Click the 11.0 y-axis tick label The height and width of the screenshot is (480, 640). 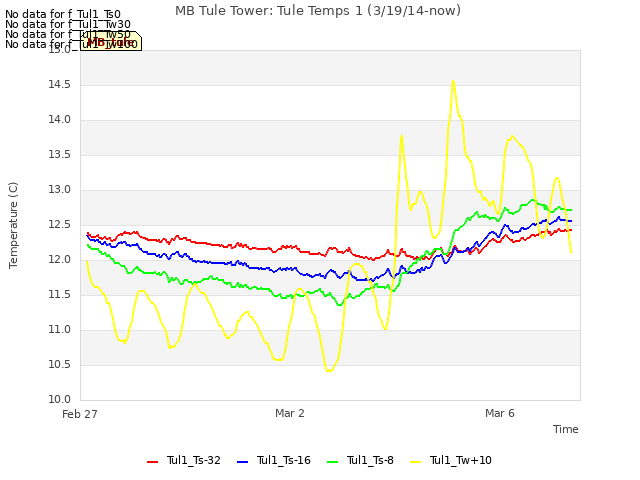pyautogui.click(x=60, y=330)
